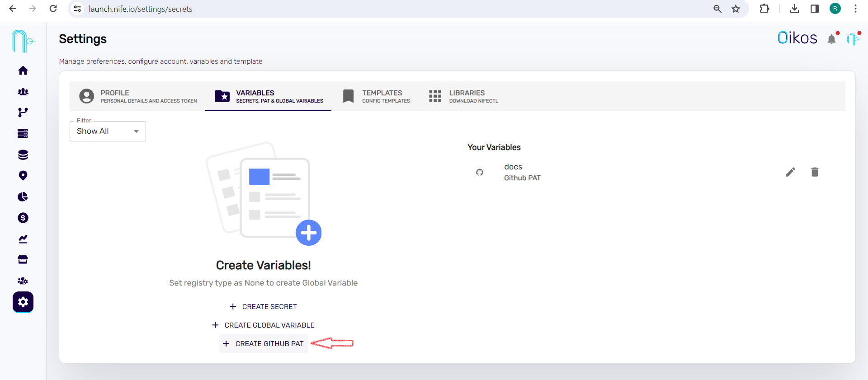Click the blue plus circle illustration
The height and width of the screenshot is (380, 868).
click(x=309, y=233)
